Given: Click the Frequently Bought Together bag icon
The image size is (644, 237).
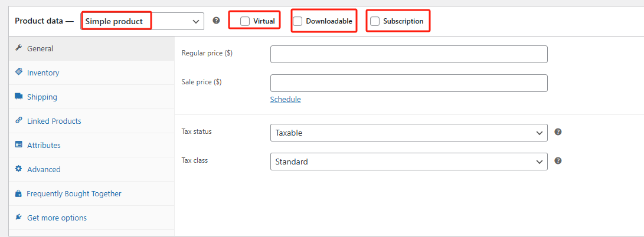Looking at the screenshot, I should pos(18,193).
